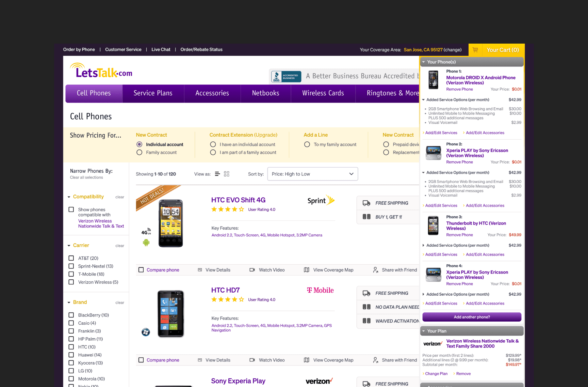The height and width of the screenshot is (387, 588).
Task: Click View Details icon for HTC HD7
Action: (200, 360)
